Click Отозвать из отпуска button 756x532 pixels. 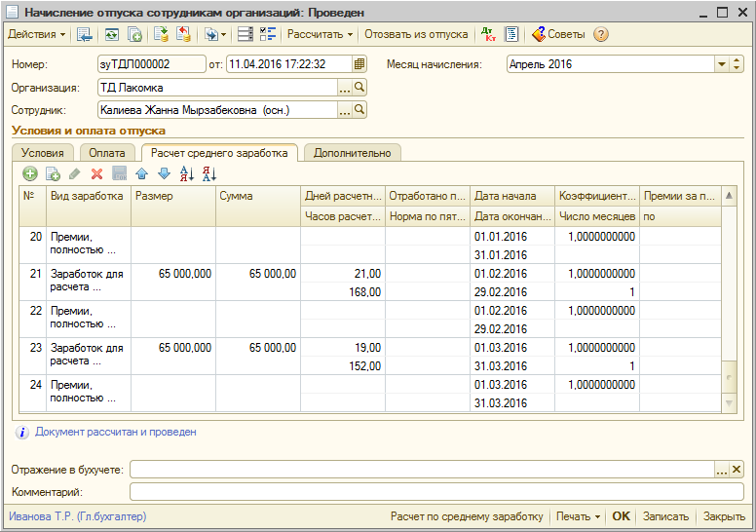coord(416,34)
